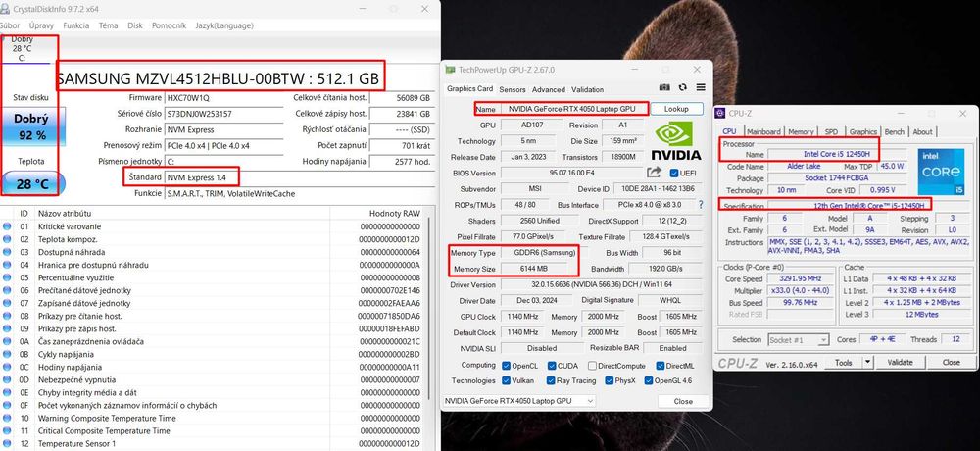Click status dot of attribute 01 Kritické varovanie
This screenshot has width=980, height=451.
7,226
